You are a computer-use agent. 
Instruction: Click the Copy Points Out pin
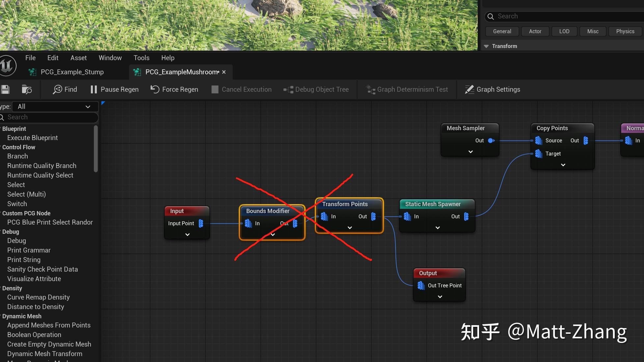pos(586,140)
